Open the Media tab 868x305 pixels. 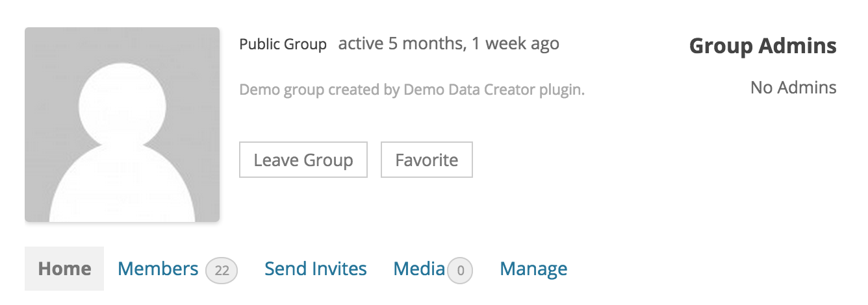[x=419, y=269]
